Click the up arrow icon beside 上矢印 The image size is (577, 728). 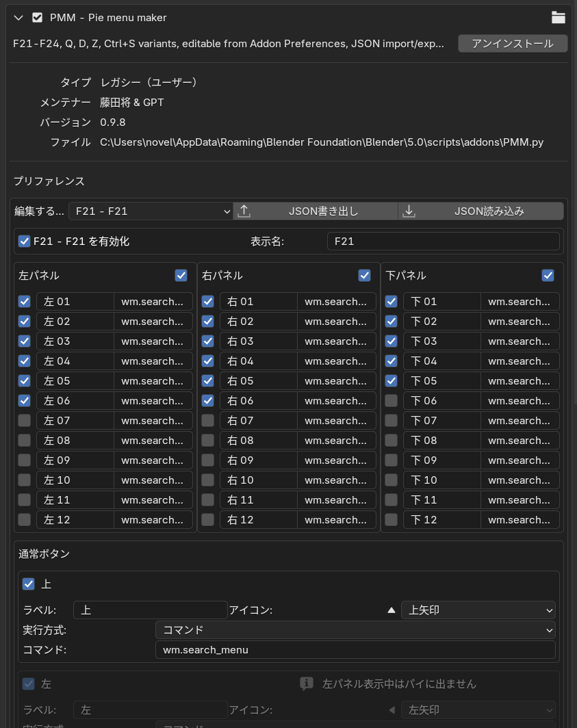[x=392, y=610]
